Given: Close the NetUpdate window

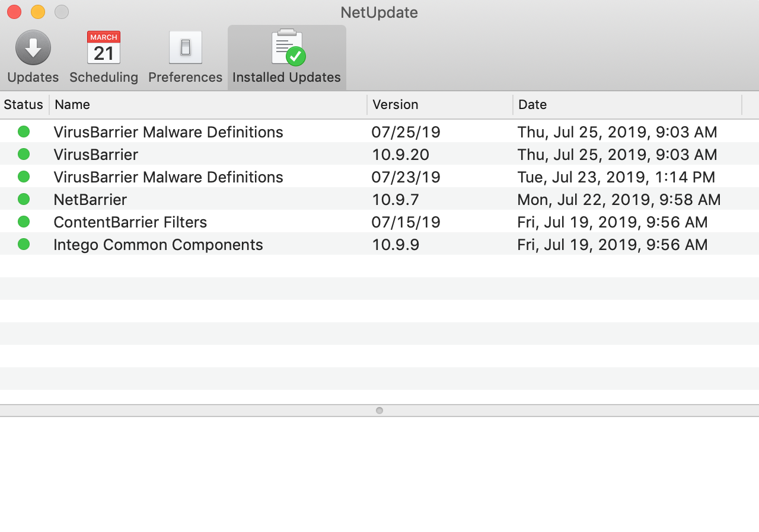Looking at the screenshot, I should [x=14, y=12].
